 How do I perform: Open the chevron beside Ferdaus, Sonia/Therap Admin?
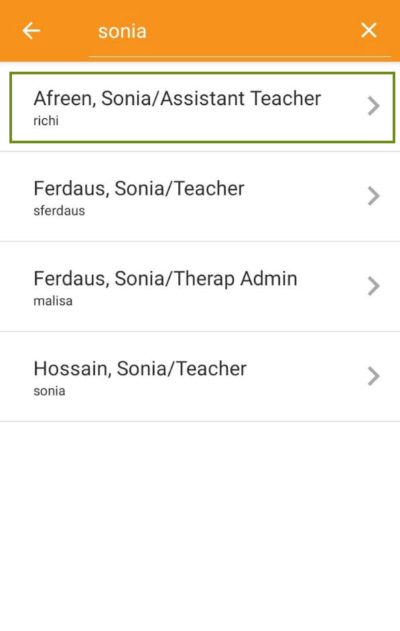pos(374,287)
